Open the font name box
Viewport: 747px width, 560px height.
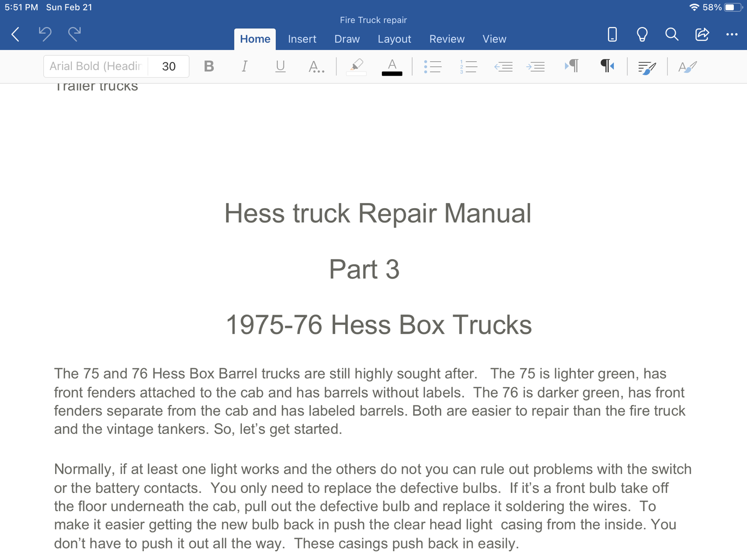[x=96, y=66]
